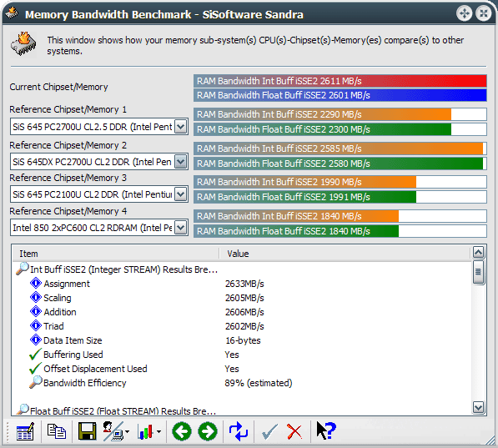This screenshot has height=448, width=498.
Task: Click the copy to clipboard toolbar icon
Action: pyautogui.click(x=57, y=431)
